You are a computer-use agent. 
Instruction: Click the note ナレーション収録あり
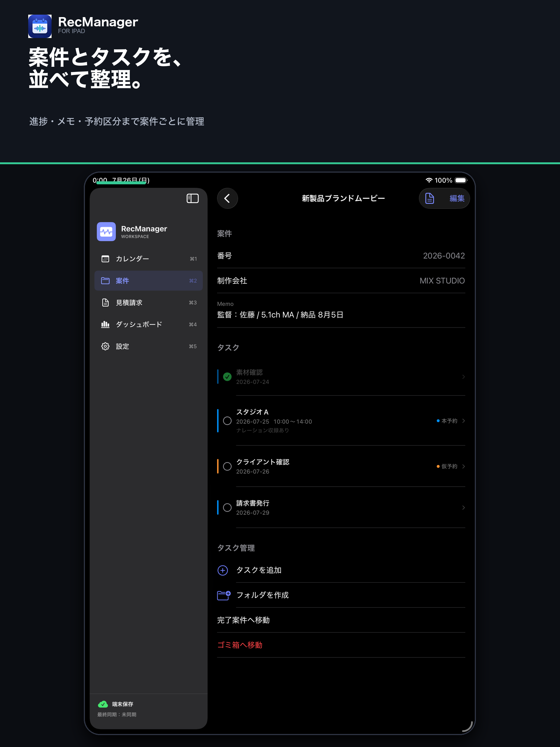[263, 430]
